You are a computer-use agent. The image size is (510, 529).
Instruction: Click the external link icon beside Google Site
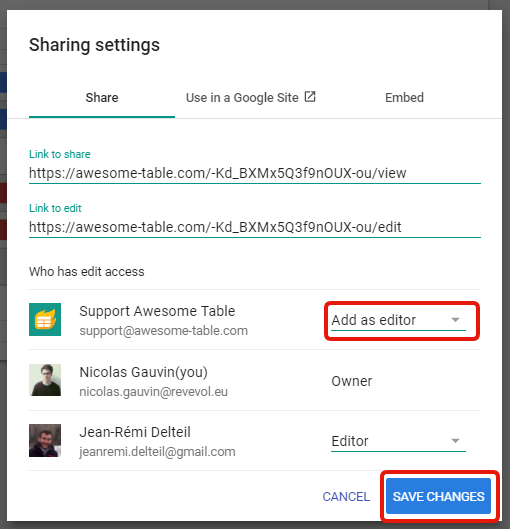[310, 96]
